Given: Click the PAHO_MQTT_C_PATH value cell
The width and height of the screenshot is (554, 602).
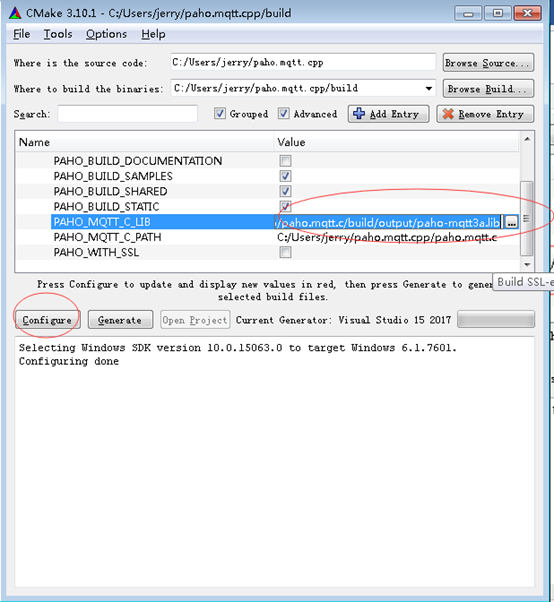Looking at the screenshot, I should tap(396, 237).
